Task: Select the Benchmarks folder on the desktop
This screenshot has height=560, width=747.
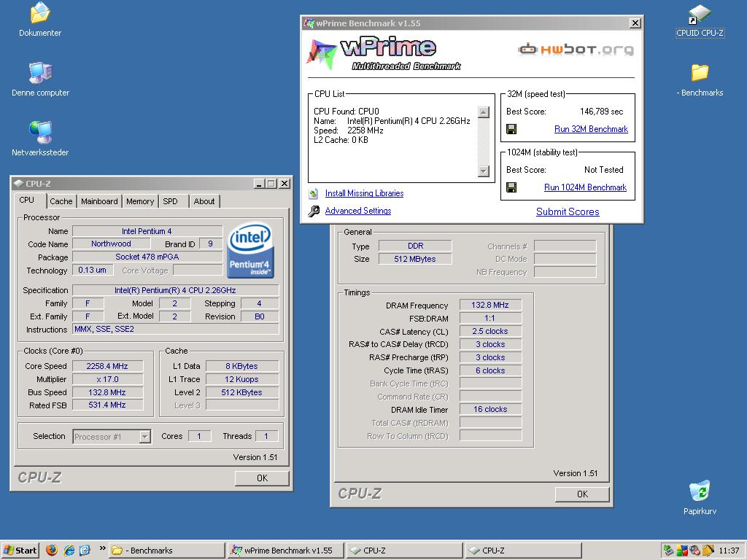Action: pos(700,73)
